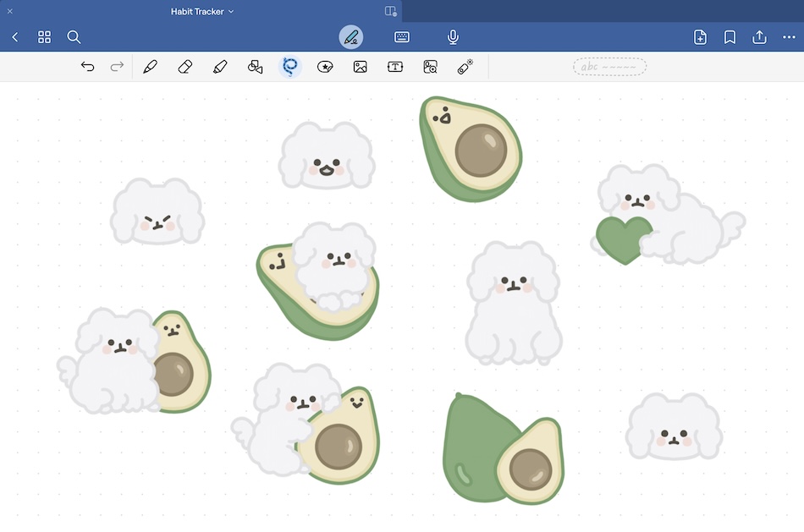Undo the last action
804x532 pixels.
87,67
